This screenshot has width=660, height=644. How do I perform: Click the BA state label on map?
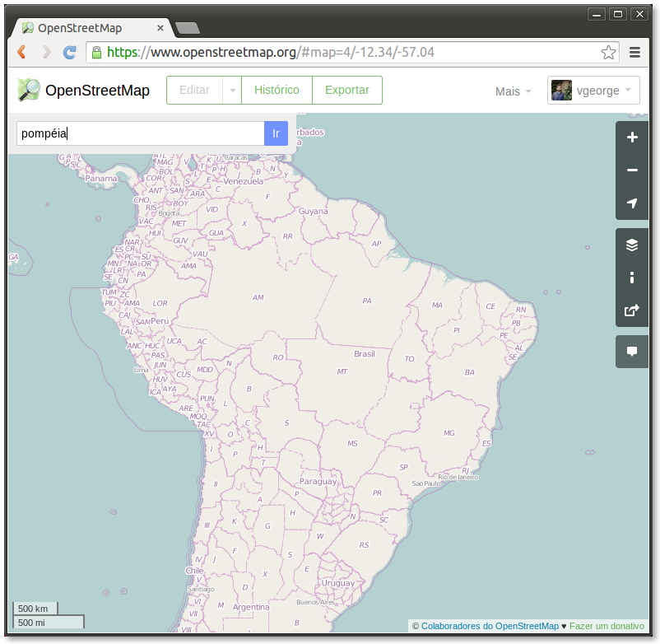[469, 372]
